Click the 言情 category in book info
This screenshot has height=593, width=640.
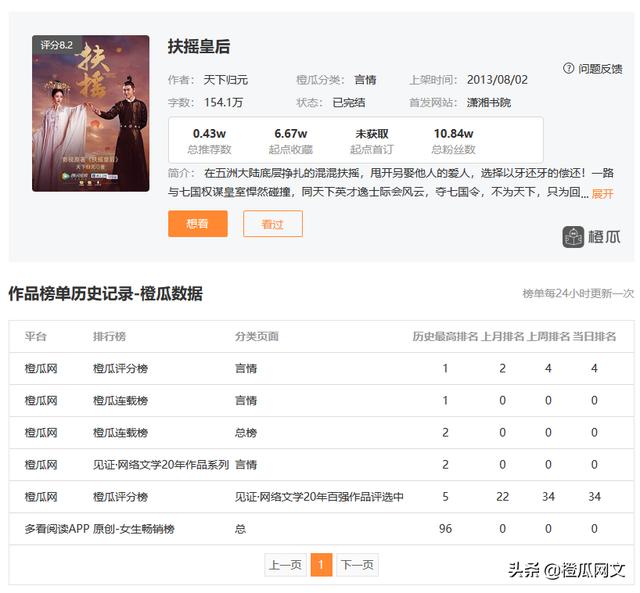coord(365,80)
